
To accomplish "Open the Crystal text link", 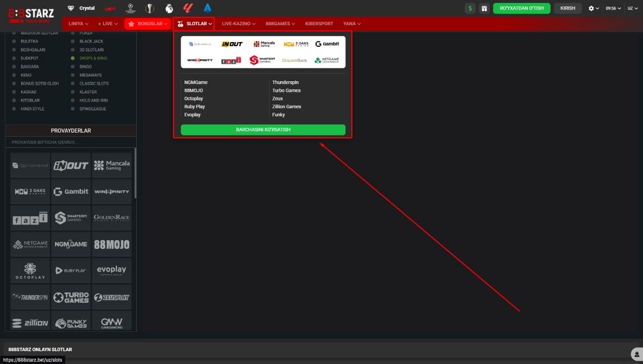I will click(87, 8).
